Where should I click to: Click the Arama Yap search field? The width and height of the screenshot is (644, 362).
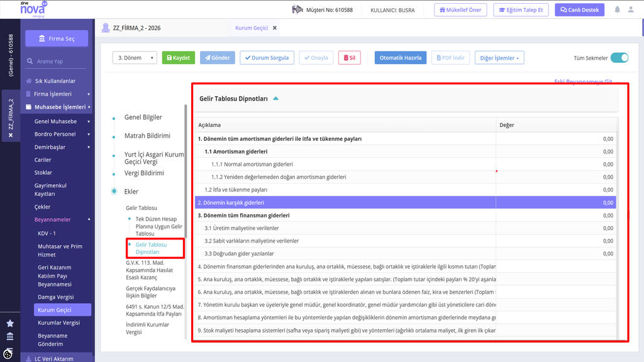click(x=57, y=61)
